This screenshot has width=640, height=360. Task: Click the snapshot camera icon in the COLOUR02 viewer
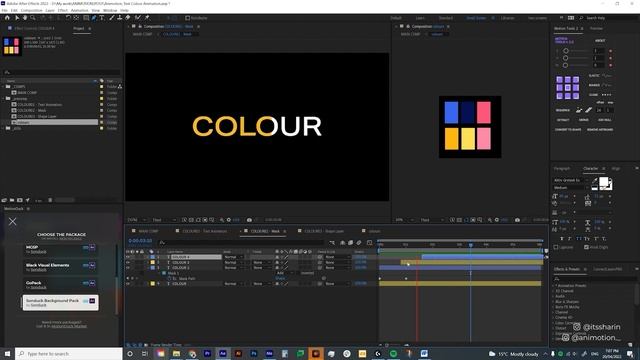[x=249, y=220]
